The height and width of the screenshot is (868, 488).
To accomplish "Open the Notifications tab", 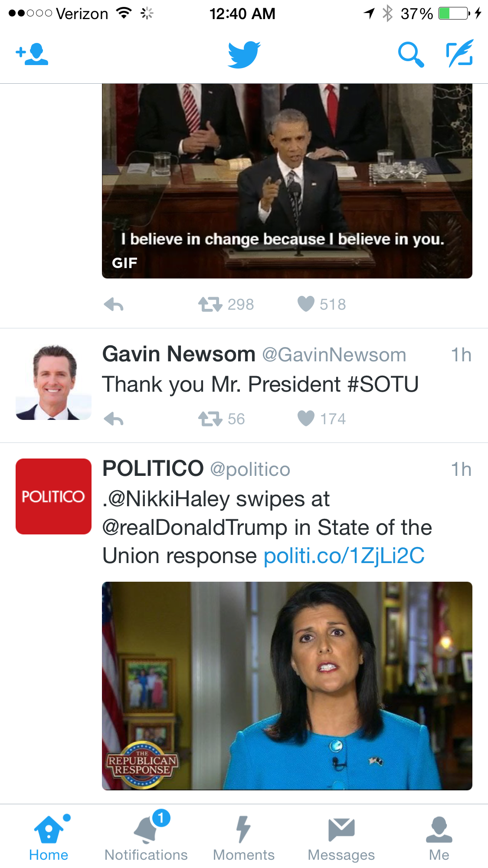I will (x=146, y=837).
